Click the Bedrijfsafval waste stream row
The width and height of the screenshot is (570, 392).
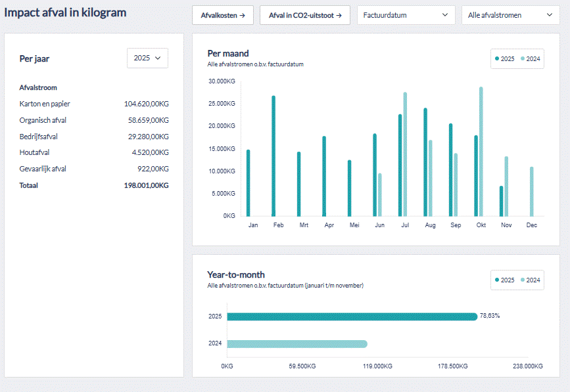pyautogui.click(x=39, y=137)
